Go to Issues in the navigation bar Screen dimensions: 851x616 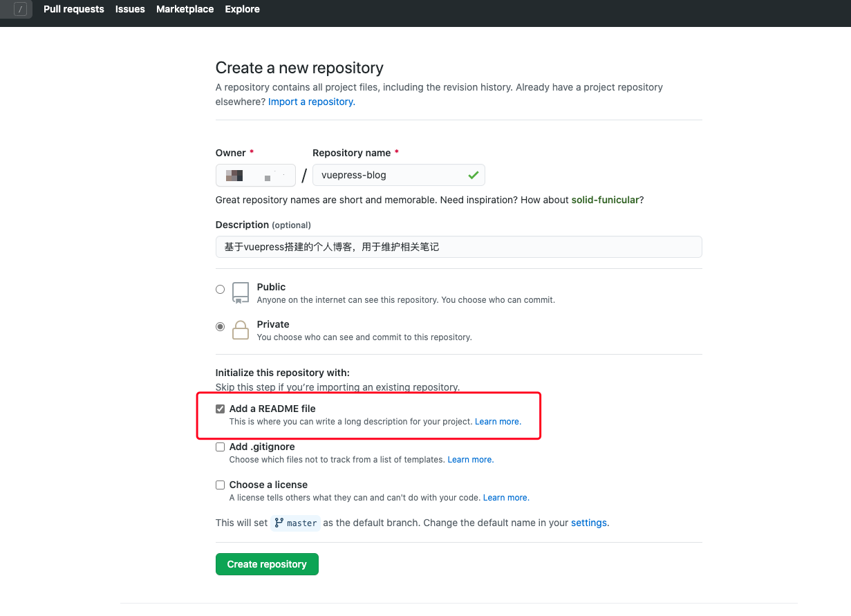[x=130, y=10]
